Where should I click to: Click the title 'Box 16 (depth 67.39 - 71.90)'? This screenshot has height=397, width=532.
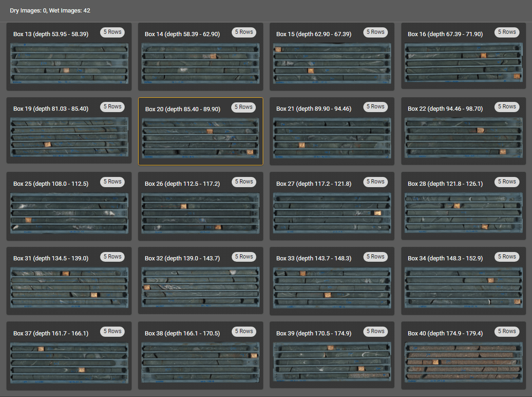pyautogui.click(x=445, y=34)
